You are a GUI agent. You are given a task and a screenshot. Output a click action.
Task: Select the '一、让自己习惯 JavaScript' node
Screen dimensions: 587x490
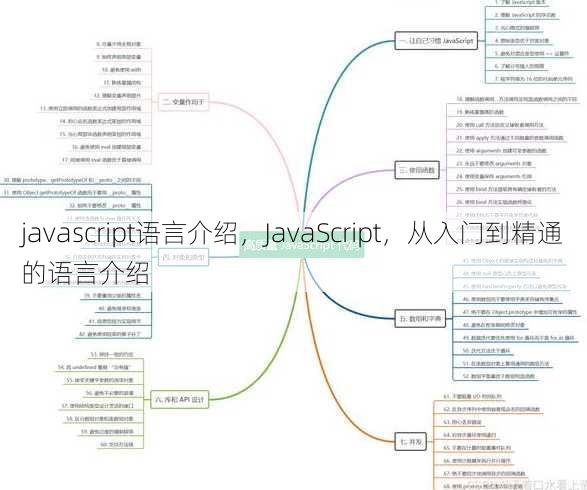click(436, 41)
